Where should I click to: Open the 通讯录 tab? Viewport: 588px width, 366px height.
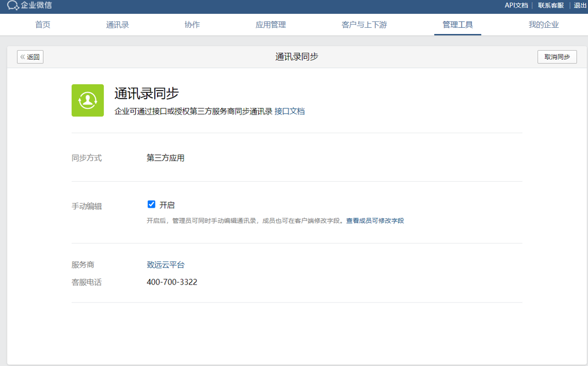tap(118, 25)
